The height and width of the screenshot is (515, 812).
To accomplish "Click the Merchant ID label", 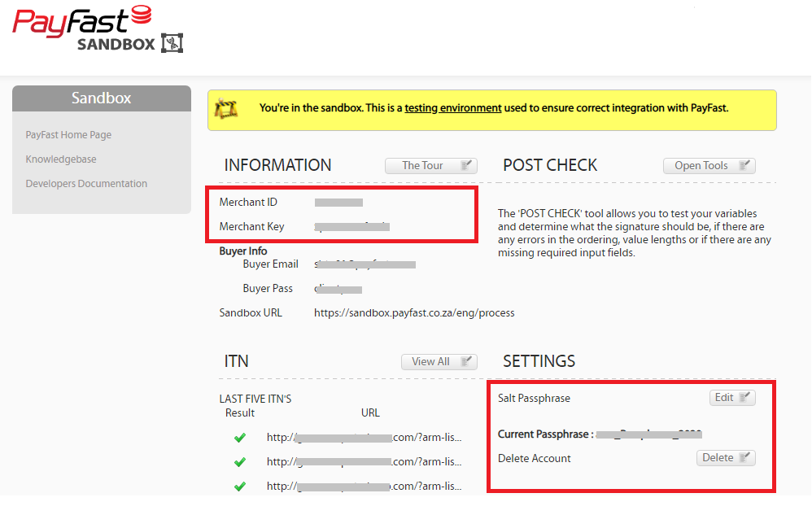I will coord(248,203).
